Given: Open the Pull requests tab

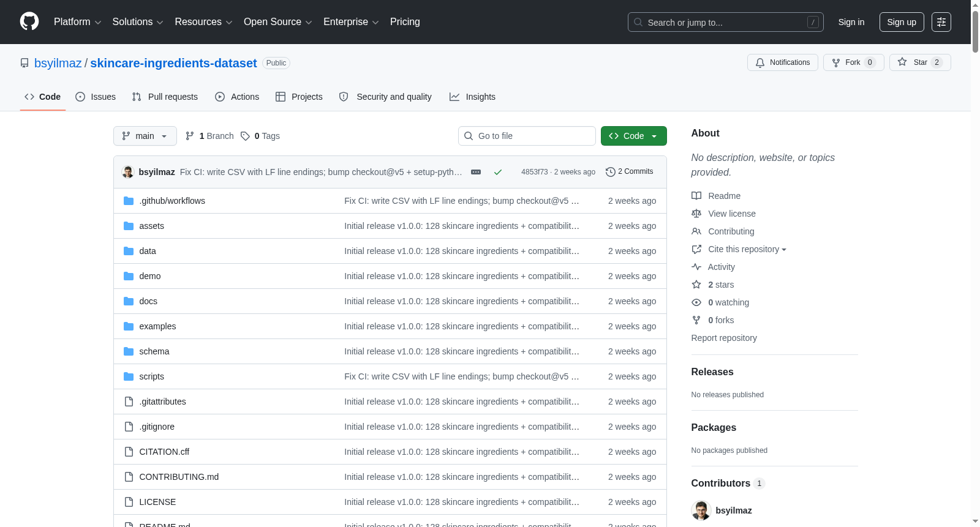Looking at the screenshot, I should [165, 97].
